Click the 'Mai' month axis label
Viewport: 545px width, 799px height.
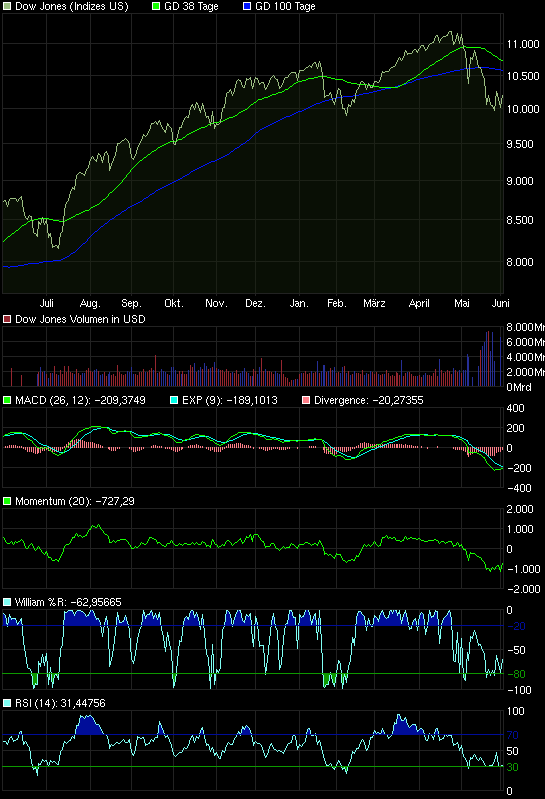tap(461, 303)
